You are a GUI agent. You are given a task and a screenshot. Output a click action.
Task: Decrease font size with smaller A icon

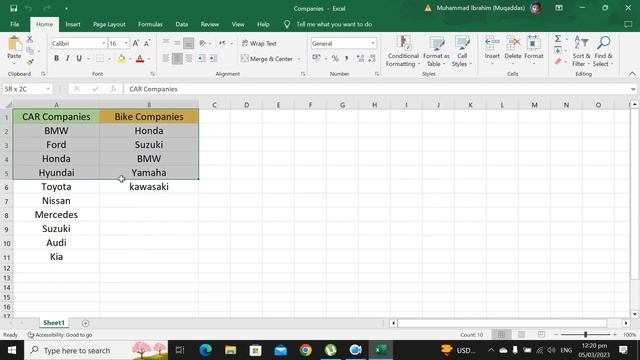pos(147,43)
